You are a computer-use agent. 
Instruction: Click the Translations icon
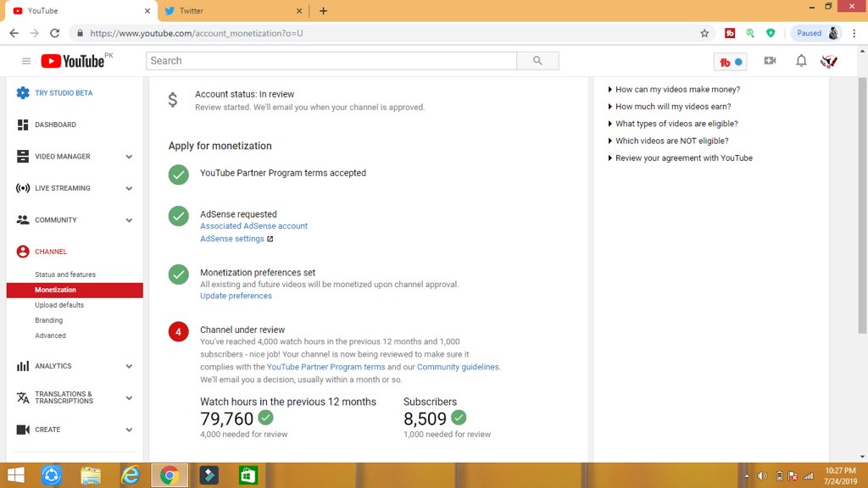coord(23,398)
